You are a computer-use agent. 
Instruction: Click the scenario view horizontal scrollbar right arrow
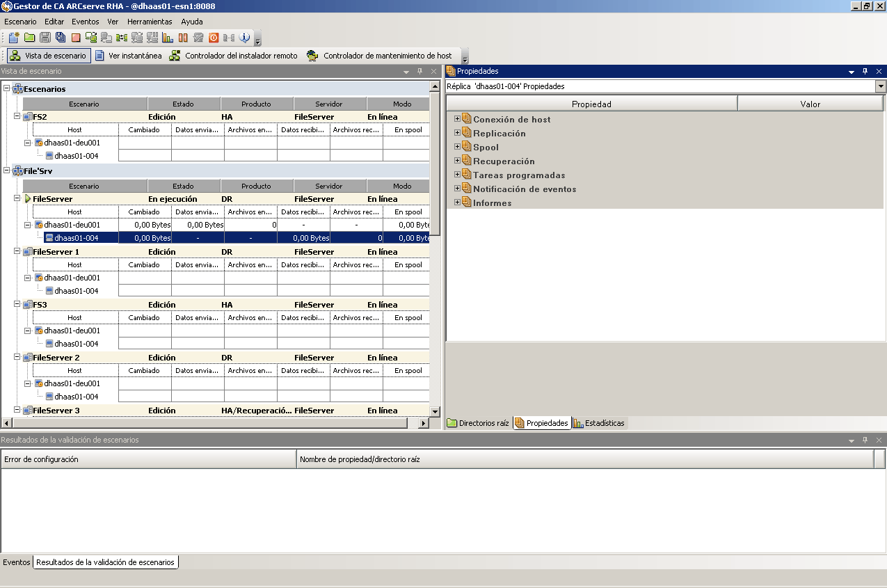point(423,423)
